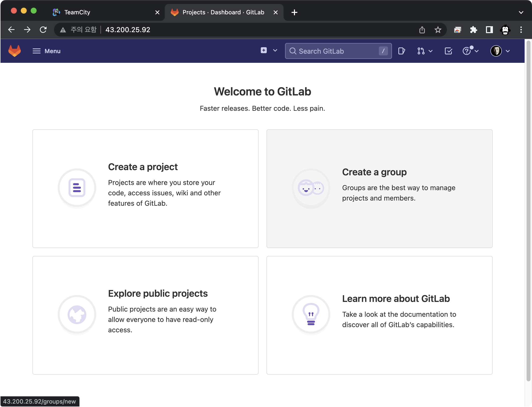Expand the create new dropdown chevron

(275, 51)
